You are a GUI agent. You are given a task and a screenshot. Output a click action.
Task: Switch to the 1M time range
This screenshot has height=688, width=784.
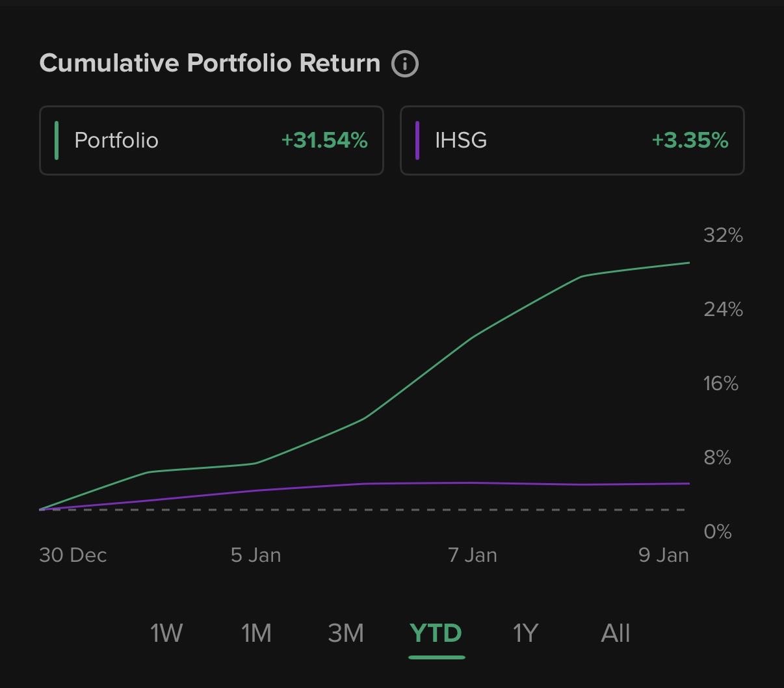click(256, 633)
